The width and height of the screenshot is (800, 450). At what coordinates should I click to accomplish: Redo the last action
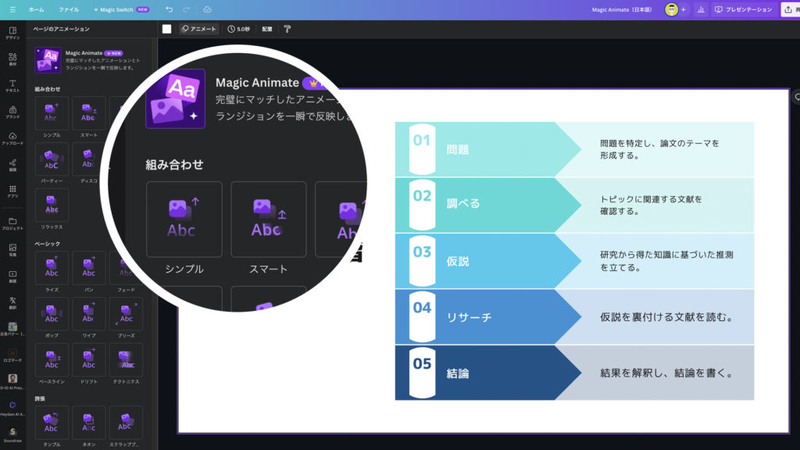(x=186, y=10)
